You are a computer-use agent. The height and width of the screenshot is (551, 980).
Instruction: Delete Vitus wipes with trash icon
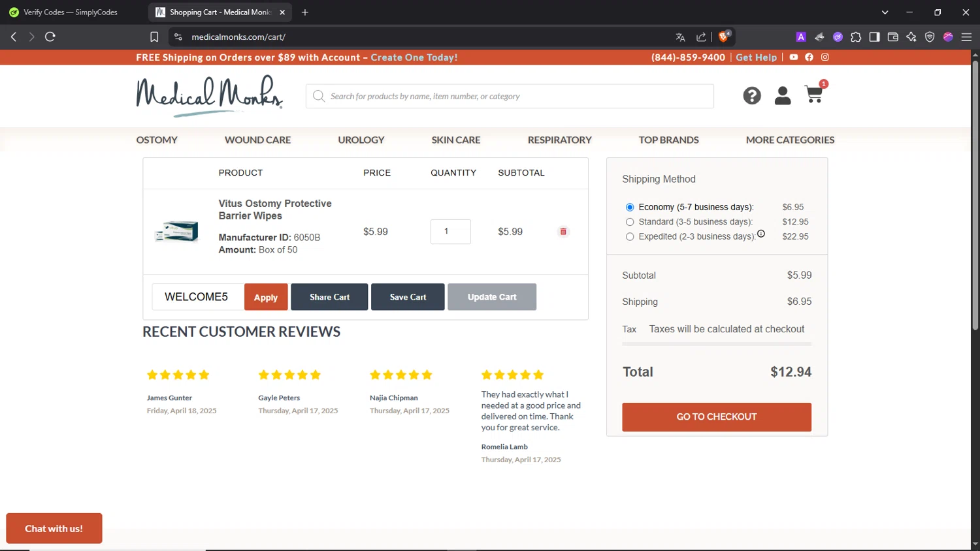[563, 232]
